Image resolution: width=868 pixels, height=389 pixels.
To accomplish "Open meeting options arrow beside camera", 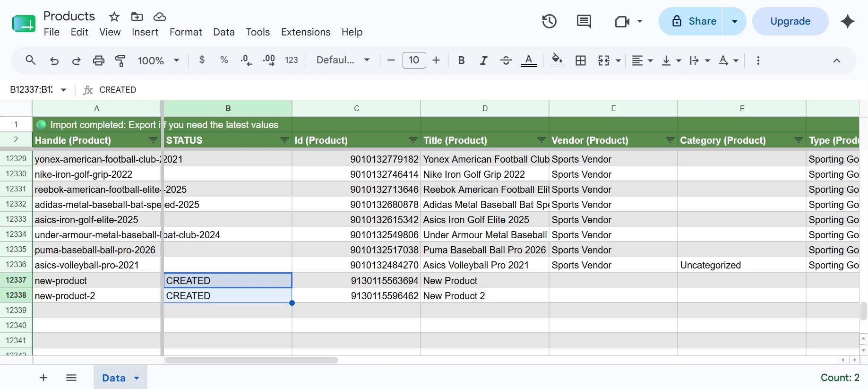I will [x=640, y=21].
